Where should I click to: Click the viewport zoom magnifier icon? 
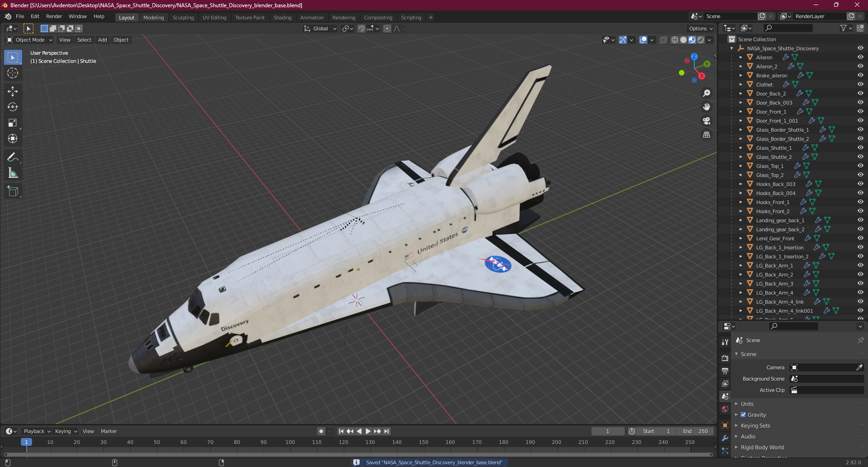[707, 93]
